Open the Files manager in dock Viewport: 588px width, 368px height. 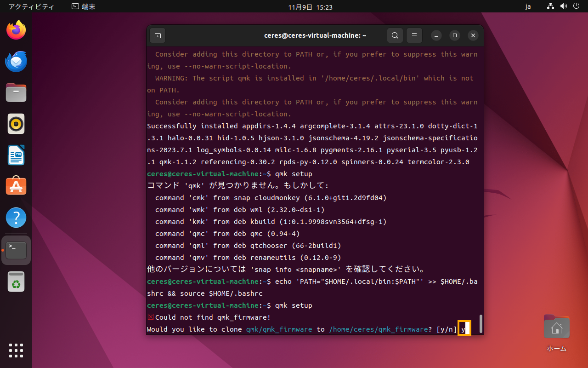[16, 92]
